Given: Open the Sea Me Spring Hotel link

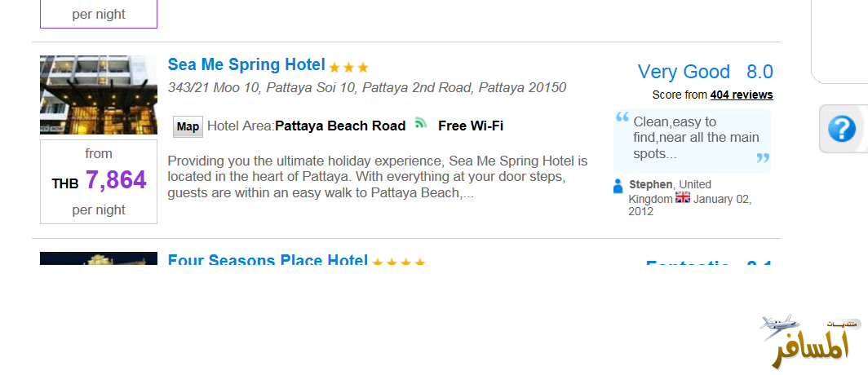Looking at the screenshot, I should point(246,65).
